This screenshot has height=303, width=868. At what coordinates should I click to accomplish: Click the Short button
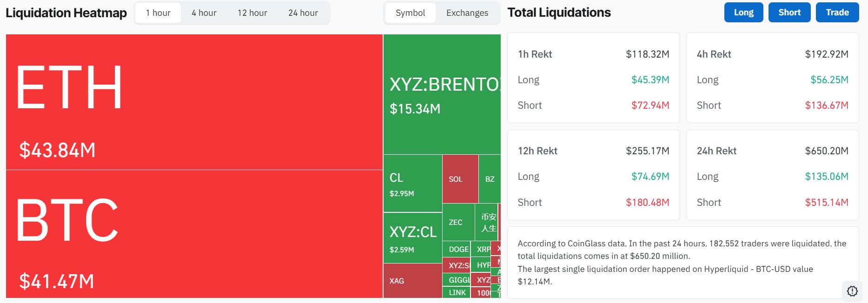click(789, 13)
